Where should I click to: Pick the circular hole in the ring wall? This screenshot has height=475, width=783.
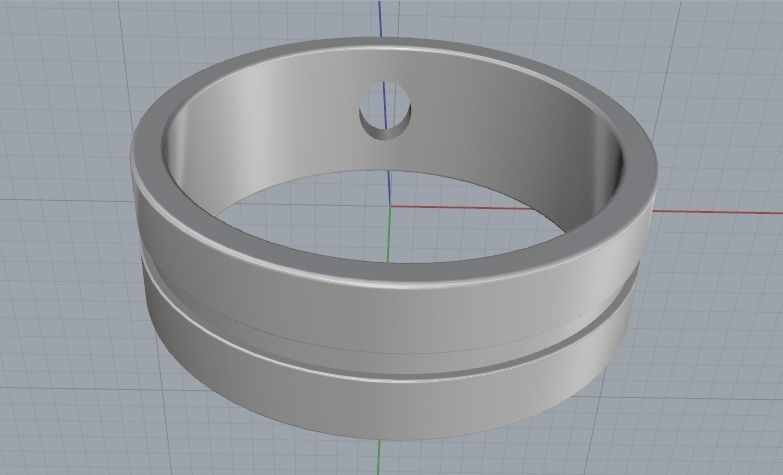coord(385,110)
